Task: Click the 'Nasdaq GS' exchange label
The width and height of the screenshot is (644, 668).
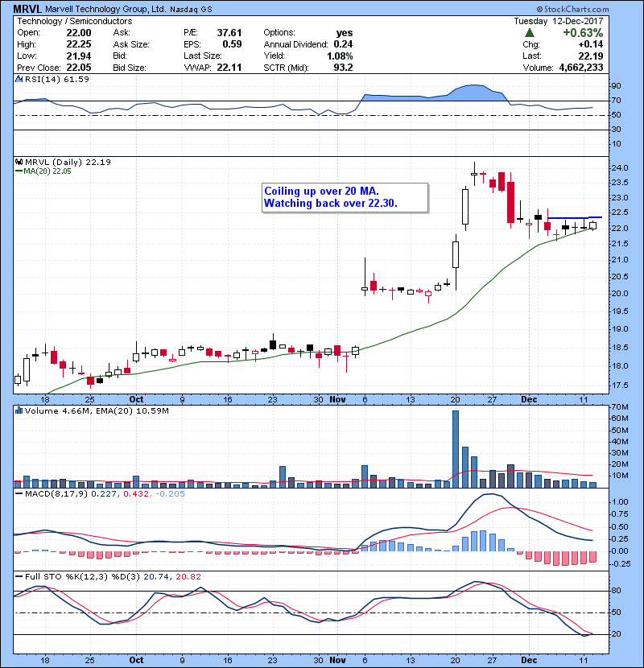Action: [x=191, y=10]
